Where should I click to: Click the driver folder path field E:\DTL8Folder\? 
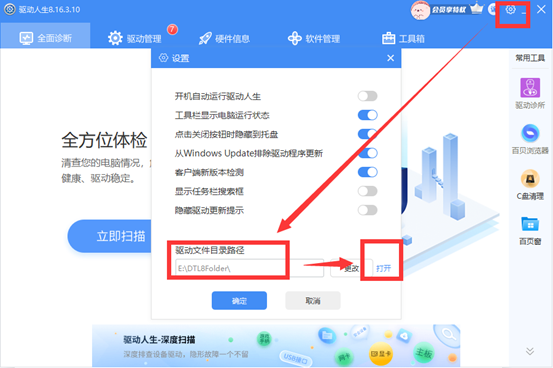click(x=249, y=268)
